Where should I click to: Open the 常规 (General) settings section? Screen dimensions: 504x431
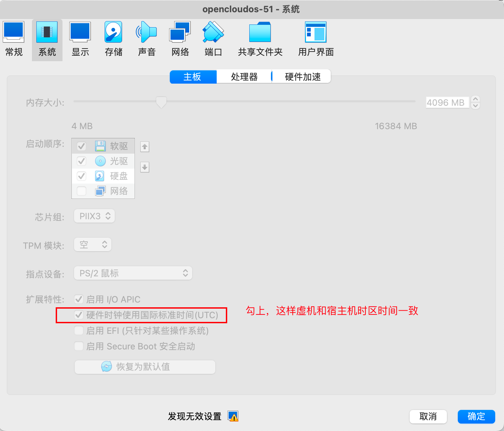[x=14, y=39]
